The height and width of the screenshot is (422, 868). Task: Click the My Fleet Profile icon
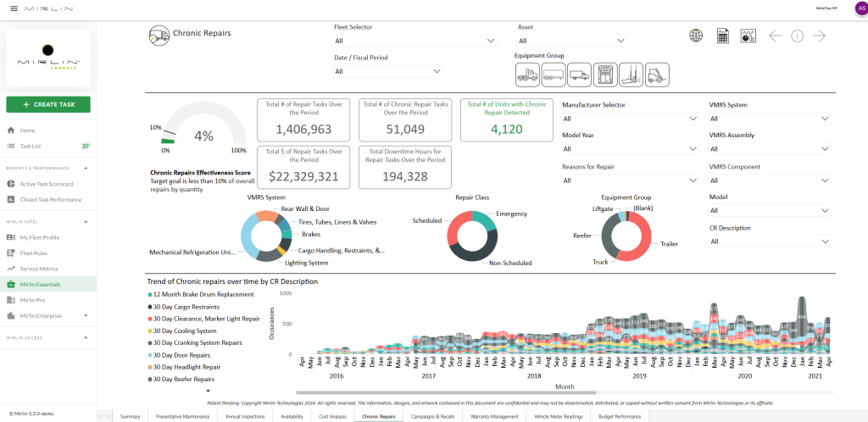[10, 237]
